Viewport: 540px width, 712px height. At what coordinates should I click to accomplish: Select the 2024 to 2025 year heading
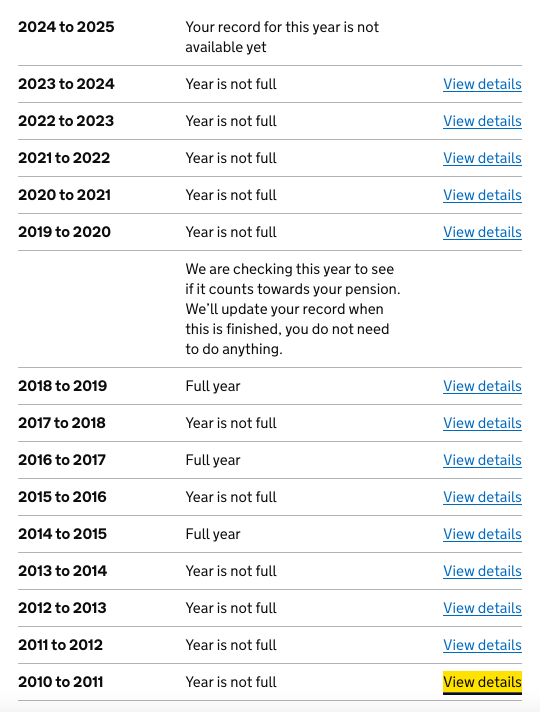66,27
